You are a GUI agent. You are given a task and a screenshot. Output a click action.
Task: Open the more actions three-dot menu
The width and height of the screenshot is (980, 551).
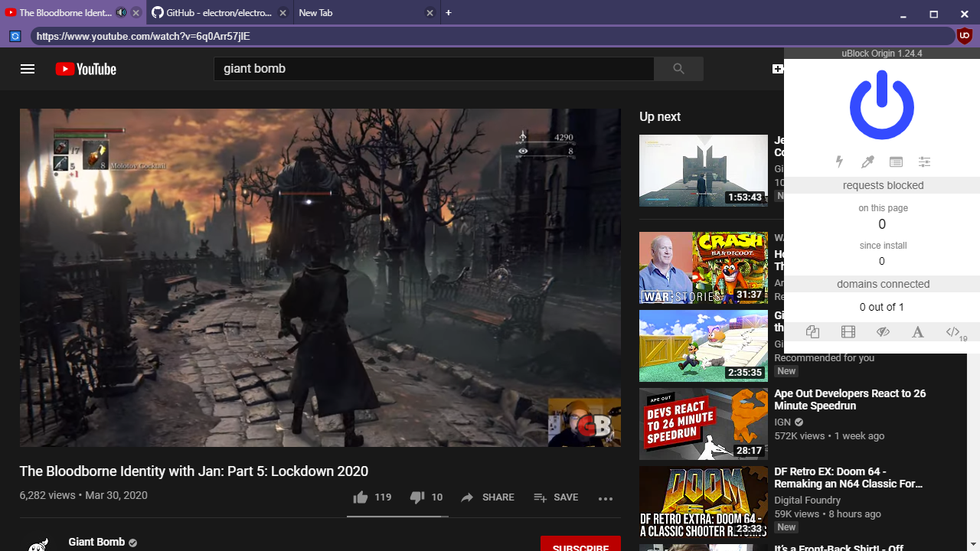[x=606, y=498]
